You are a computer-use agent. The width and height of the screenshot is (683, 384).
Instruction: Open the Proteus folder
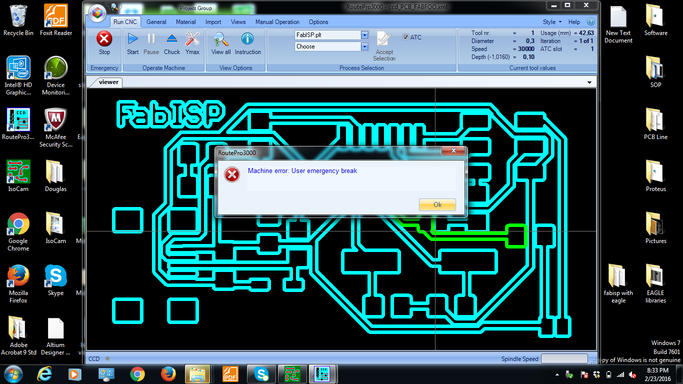coord(656,176)
